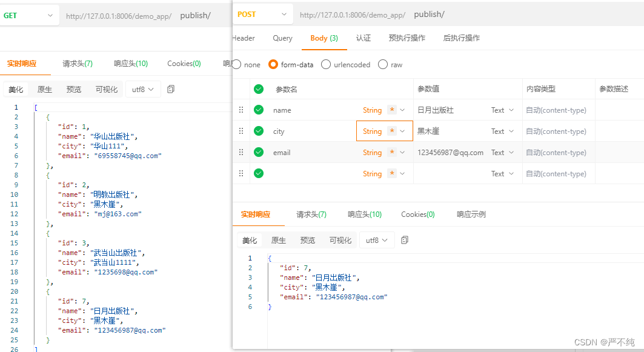The image size is (644, 352).
Task: Grab drag handle of city parameter row
Action: click(x=241, y=131)
